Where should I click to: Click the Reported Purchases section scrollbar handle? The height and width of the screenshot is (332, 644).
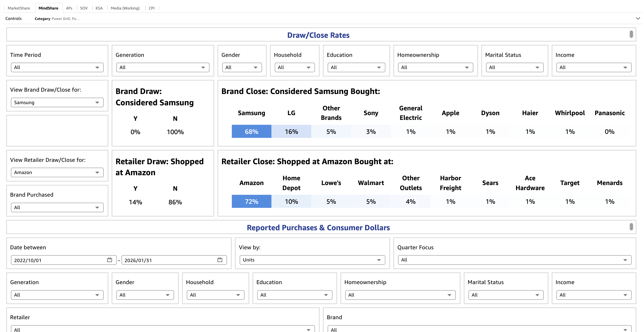(x=631, y=227)
